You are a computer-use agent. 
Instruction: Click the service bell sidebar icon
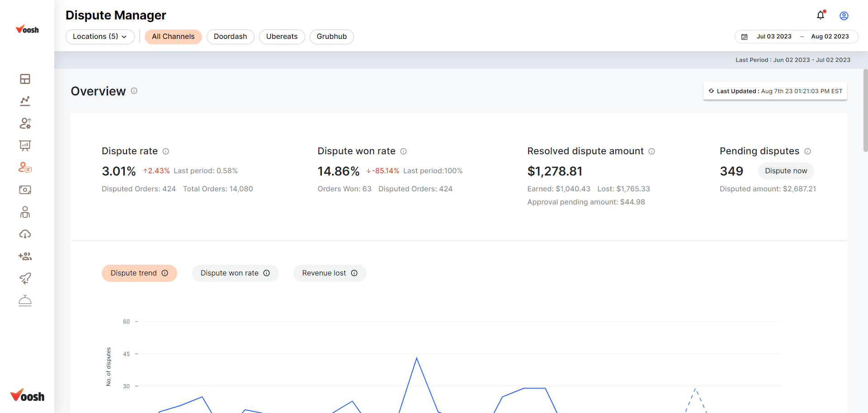[25, 301]
